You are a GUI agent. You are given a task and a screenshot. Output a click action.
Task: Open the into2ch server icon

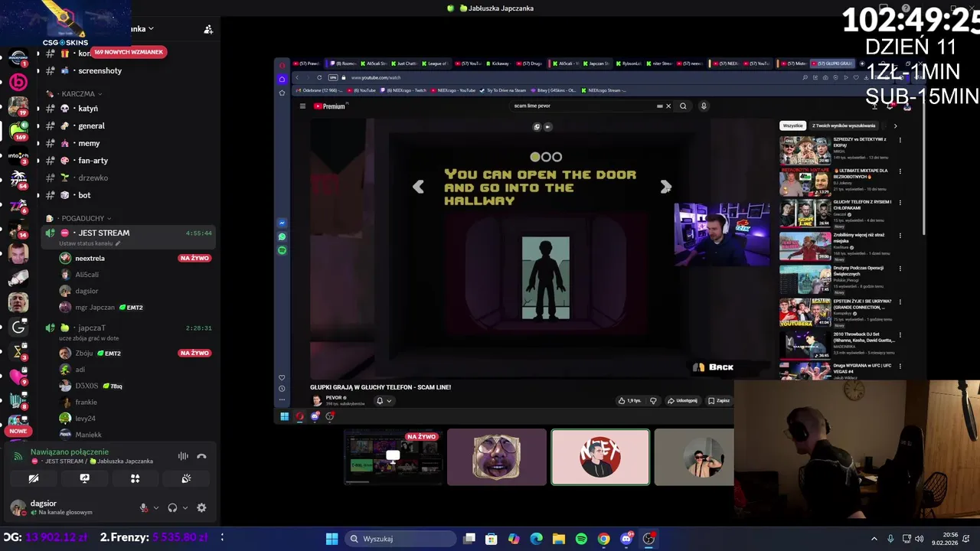(x=18, y=155)
